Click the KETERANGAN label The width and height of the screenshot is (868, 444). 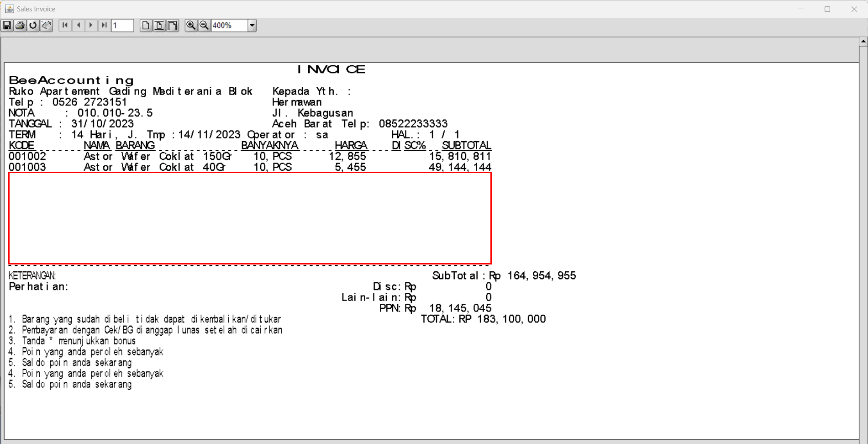[32, 276]
